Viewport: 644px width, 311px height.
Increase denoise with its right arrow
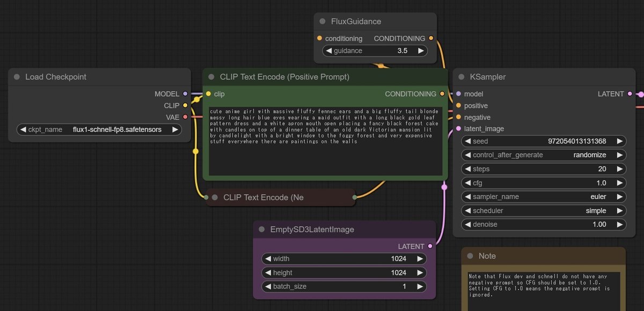(619, 224)
